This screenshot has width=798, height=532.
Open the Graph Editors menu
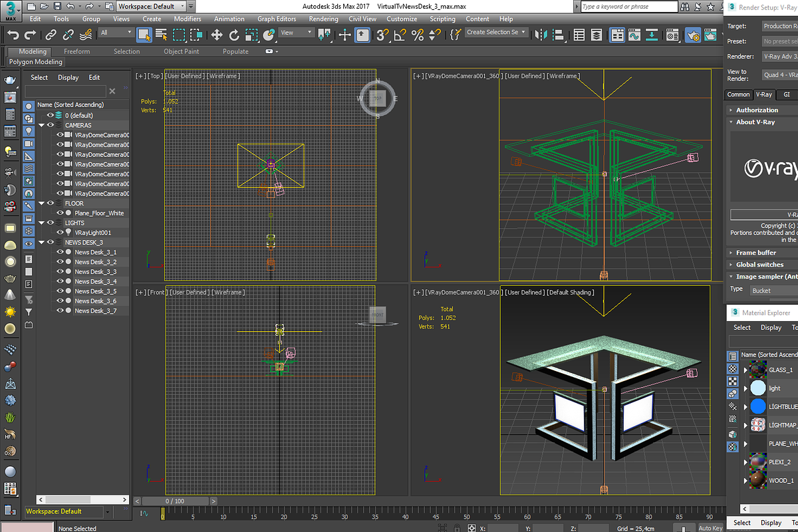pyautogui.click(x=277, y=19)
